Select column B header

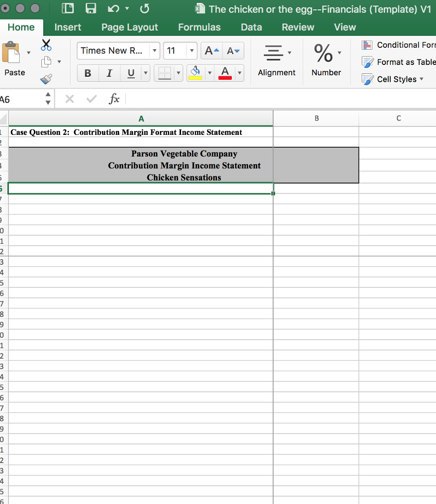click(316, 119)
